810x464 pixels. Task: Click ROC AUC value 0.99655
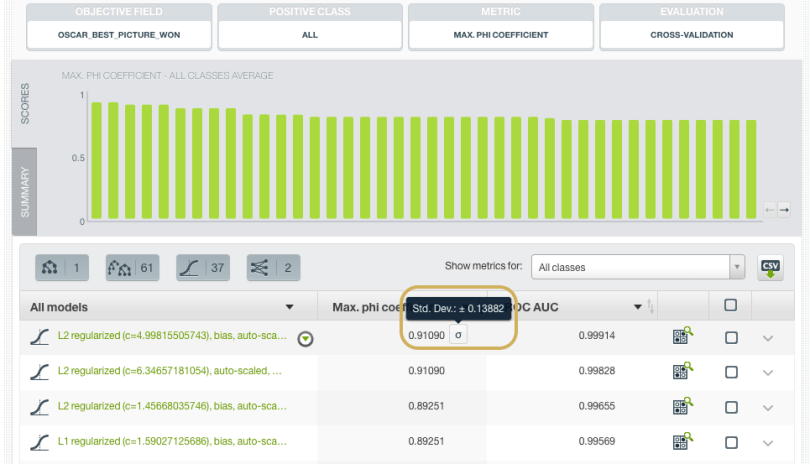(597, 406)
